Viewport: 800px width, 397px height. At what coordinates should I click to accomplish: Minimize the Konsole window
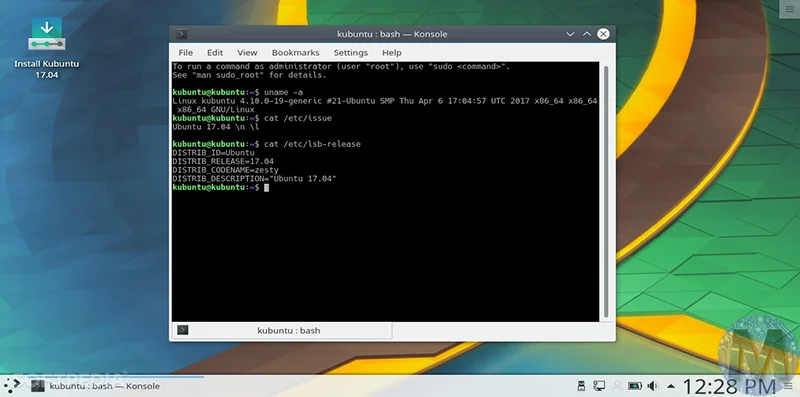coord(570,34)
